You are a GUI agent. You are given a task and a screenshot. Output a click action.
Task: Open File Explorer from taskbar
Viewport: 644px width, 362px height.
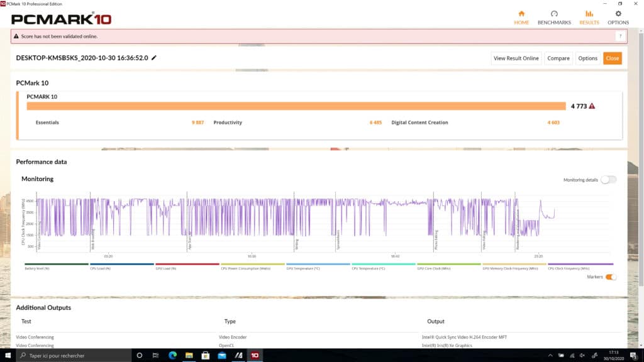189,356
